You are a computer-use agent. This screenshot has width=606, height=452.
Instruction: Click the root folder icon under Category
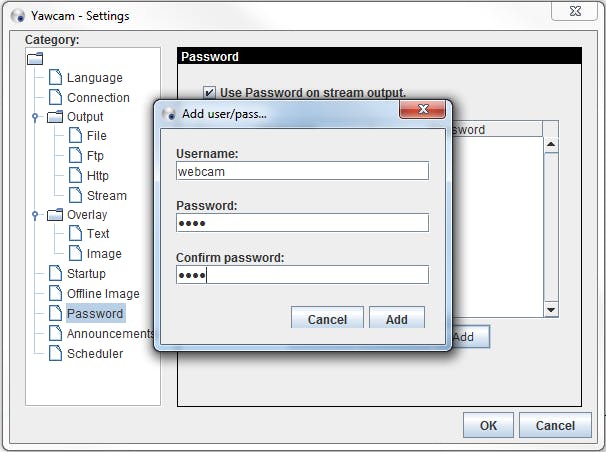click(35, 59)
